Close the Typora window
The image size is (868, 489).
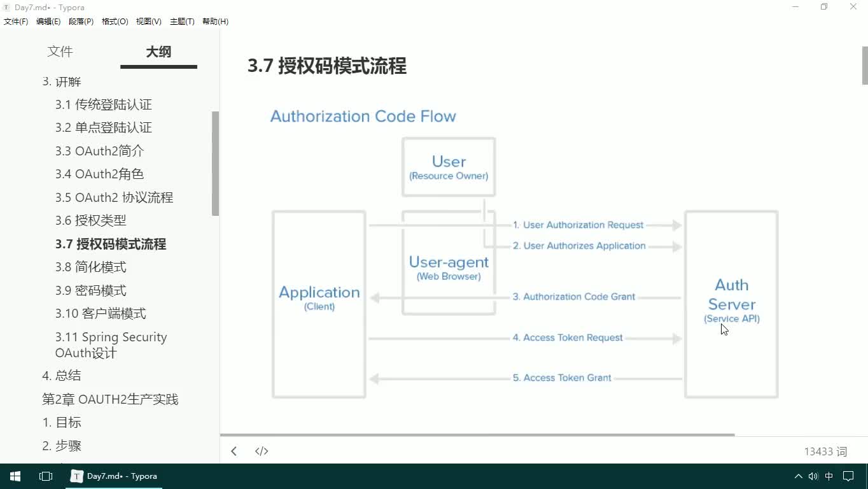(x=853, y=7)
